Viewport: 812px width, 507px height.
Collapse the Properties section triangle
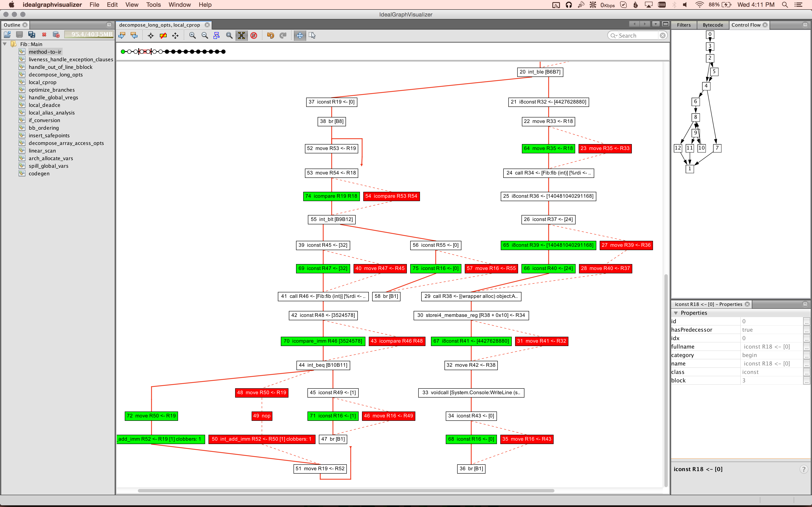pos(676,313)
